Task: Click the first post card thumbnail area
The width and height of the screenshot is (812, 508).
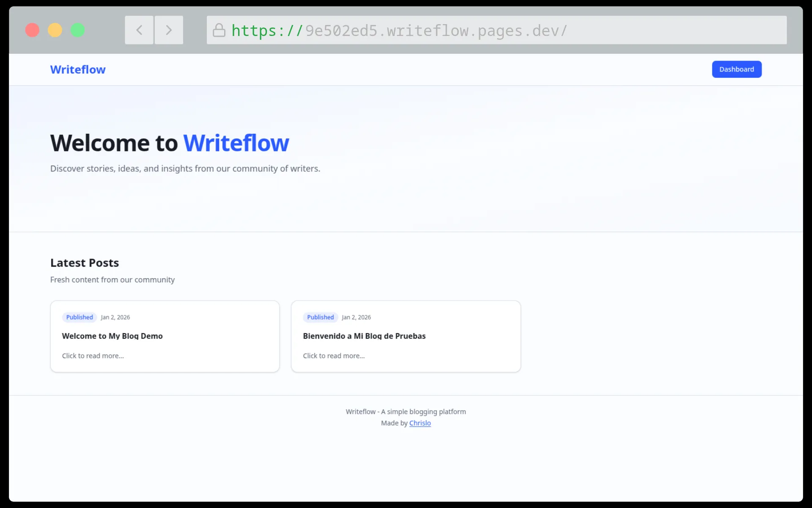Action: point(165,337)
